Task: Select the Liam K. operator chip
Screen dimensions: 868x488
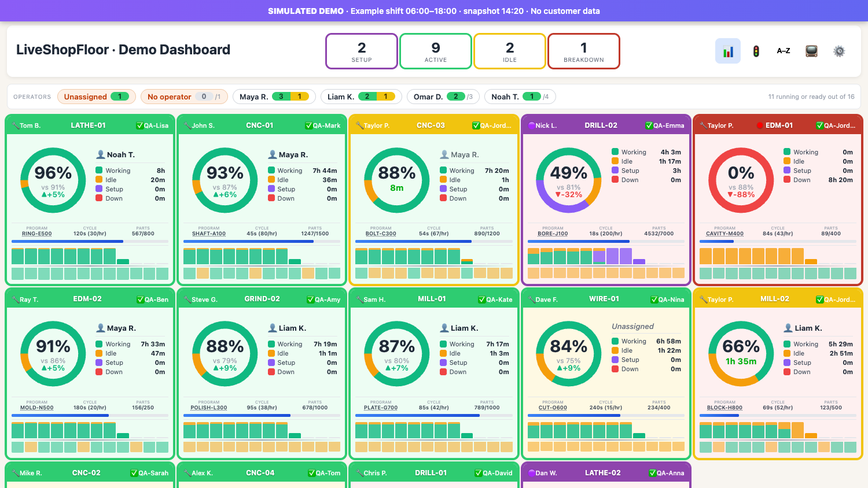Action: (x=361, y=97)
